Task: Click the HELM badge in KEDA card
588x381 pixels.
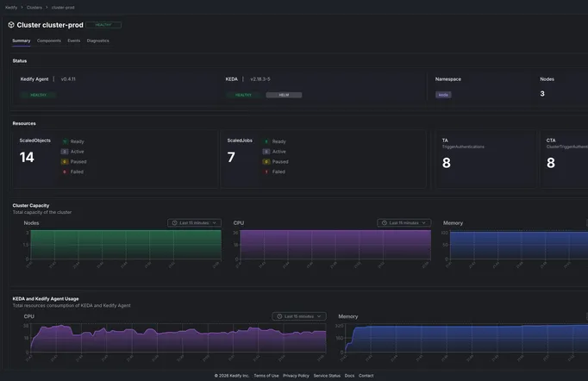Action: click(284, 95)
